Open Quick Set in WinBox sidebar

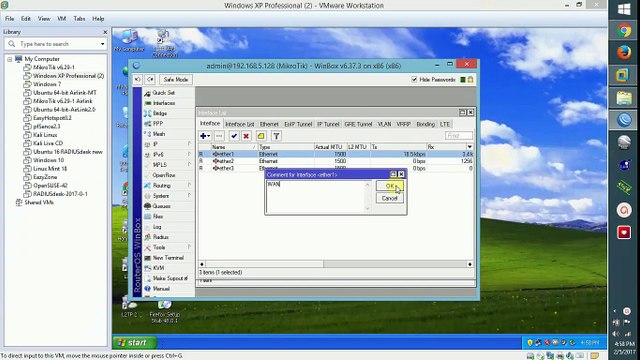163,93
